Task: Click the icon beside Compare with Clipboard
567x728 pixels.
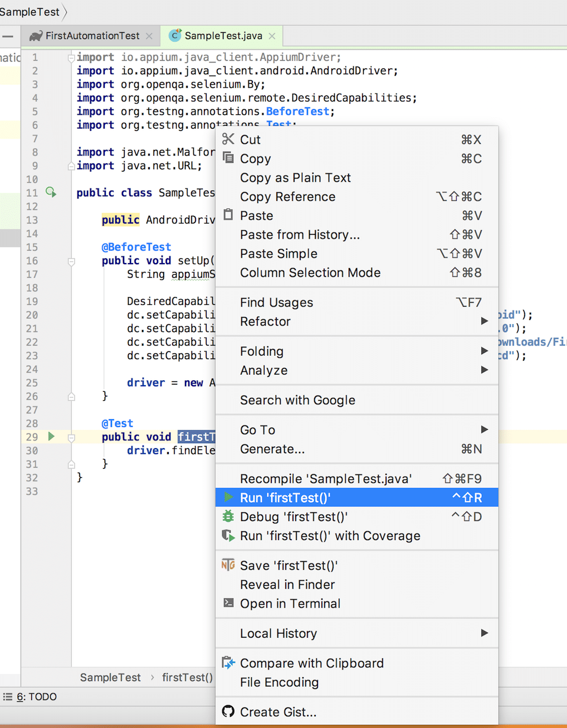Action: [x=228, y=663]
